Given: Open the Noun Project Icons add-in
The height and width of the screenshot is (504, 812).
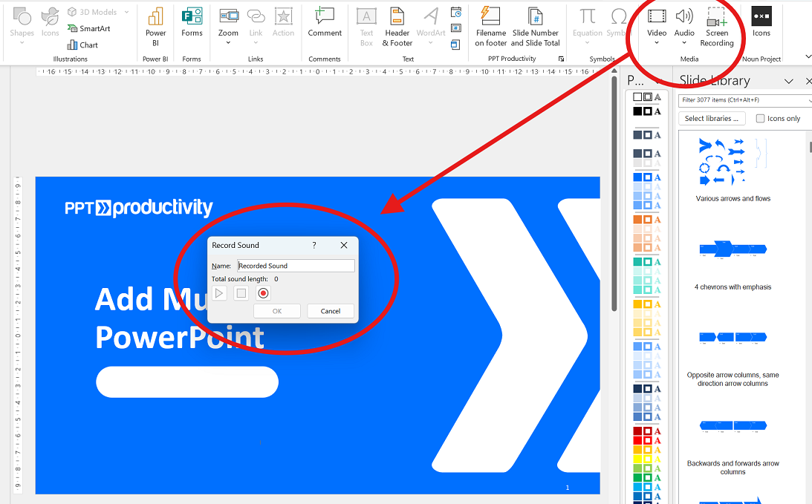Looking at the screenshot, I should 761,22.
